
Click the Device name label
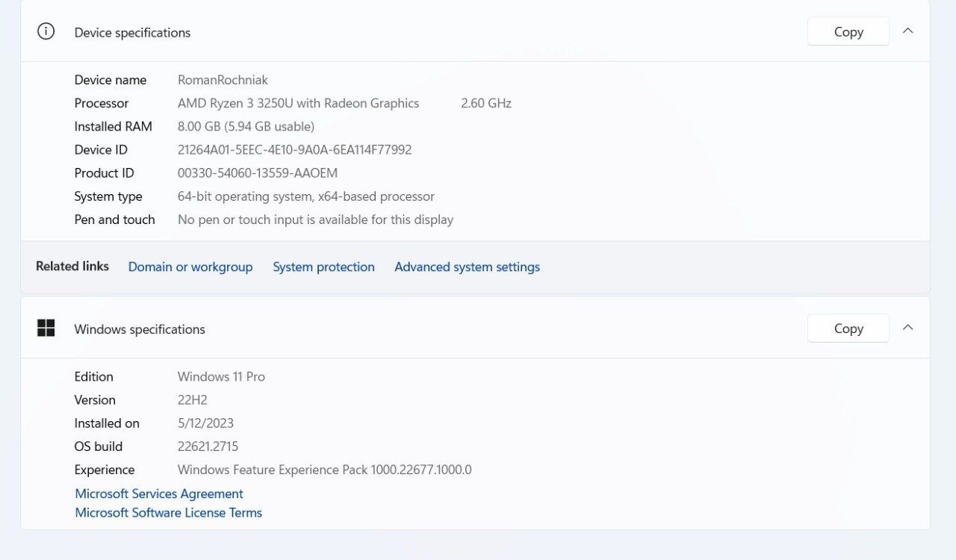(x=111, y=80)
